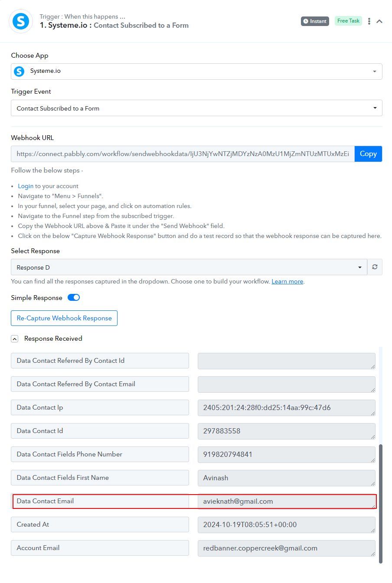Click Re-Capture Webhook Response button
The image size is (392, 583).
tap(64, 318)
